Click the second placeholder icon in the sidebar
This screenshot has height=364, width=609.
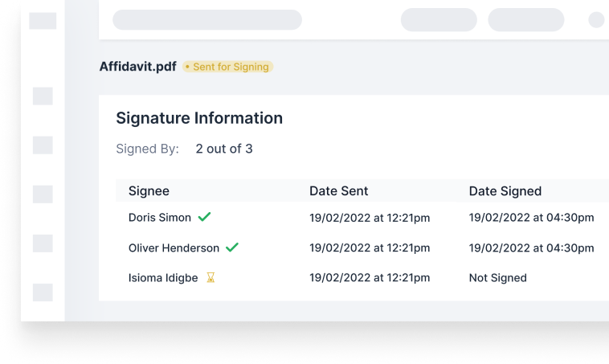(x=43, y=145)
